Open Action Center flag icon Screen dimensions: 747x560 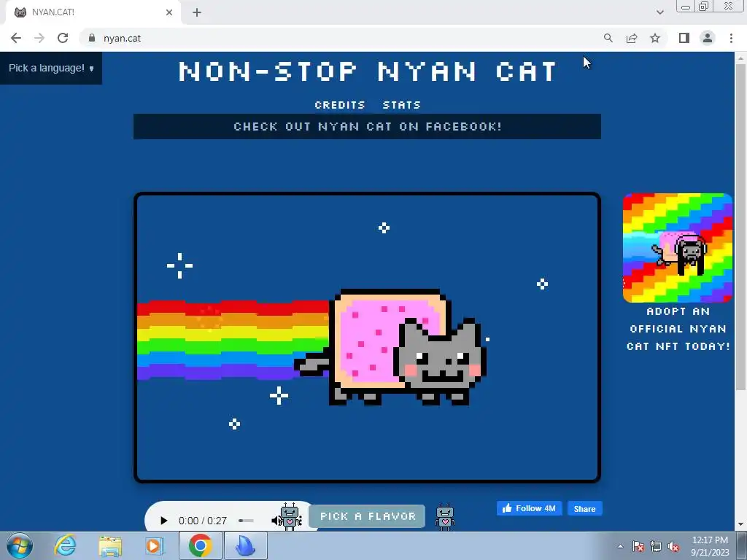point(638,546)
